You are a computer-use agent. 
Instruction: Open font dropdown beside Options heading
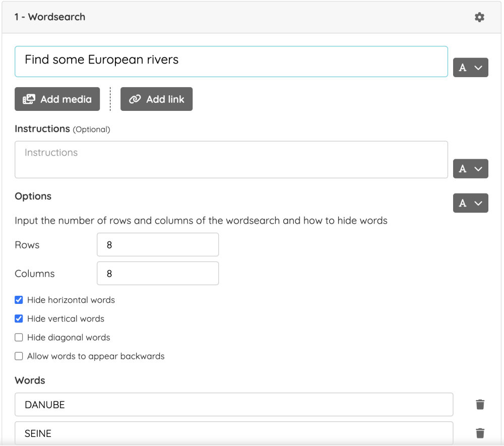[x=471, y=203]
